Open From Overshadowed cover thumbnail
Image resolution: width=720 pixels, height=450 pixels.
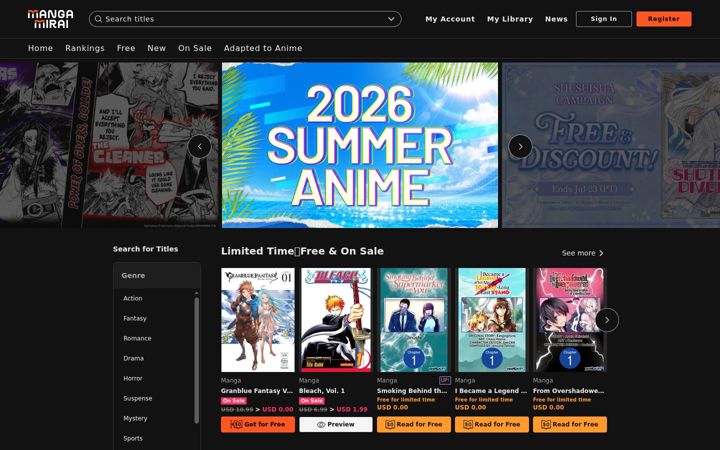570,320
